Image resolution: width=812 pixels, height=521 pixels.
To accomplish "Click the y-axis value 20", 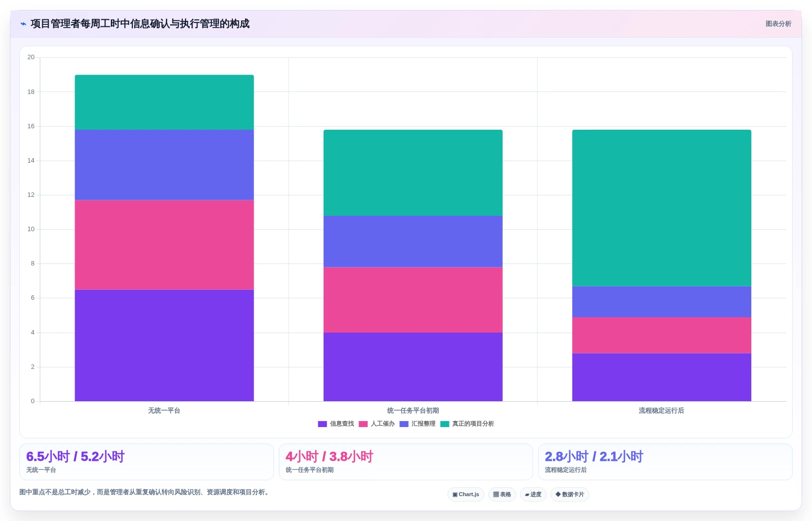I will 31,57.
